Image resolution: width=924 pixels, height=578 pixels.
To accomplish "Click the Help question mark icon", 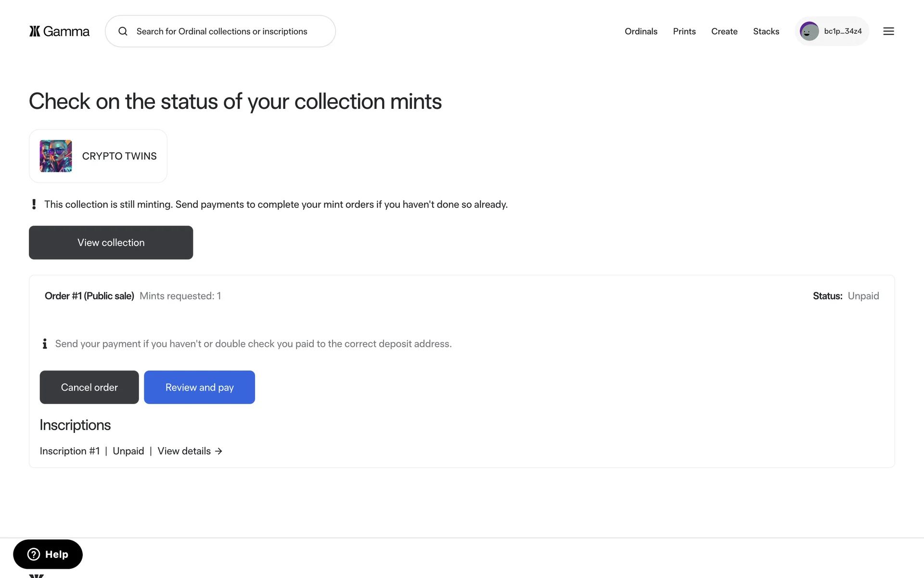I will click(34, 554).
